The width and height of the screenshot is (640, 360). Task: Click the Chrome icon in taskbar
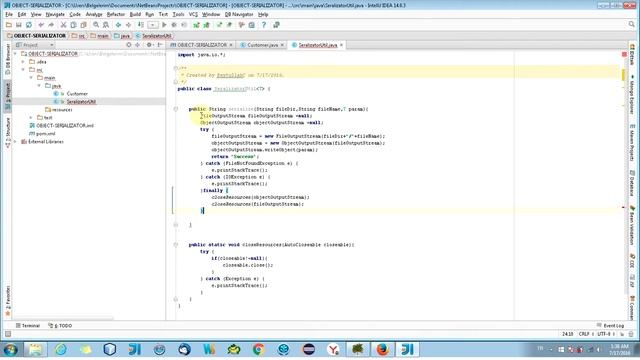click(258, 349)
